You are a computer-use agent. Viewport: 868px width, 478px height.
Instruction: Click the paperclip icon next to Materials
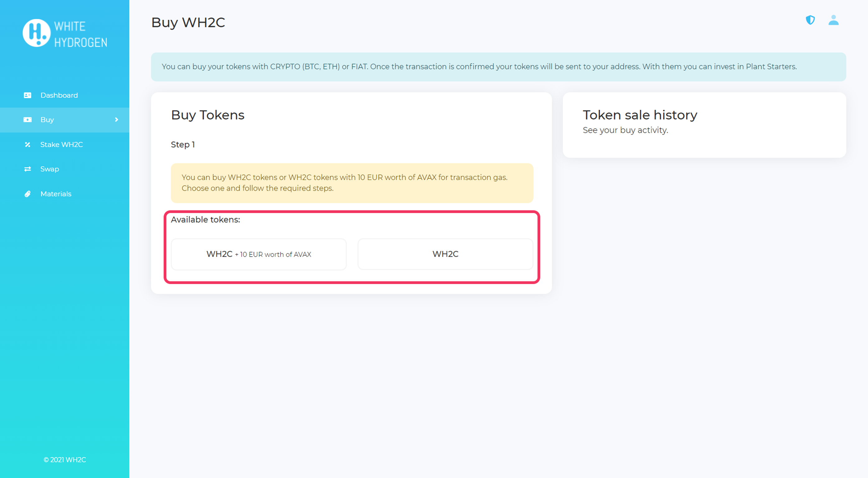28,194
